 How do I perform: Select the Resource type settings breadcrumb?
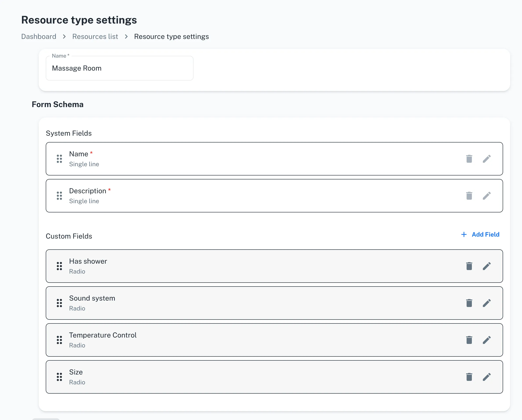172,36
